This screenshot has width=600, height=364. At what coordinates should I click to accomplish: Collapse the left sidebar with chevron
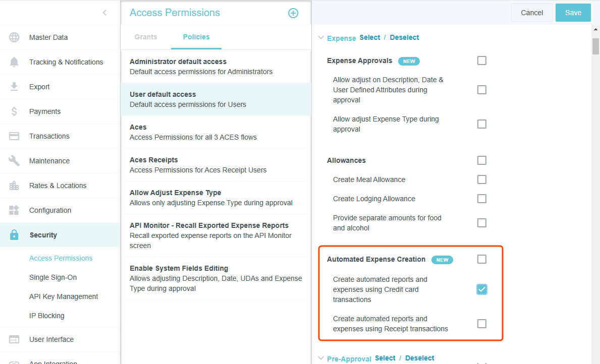coord(104,13)
